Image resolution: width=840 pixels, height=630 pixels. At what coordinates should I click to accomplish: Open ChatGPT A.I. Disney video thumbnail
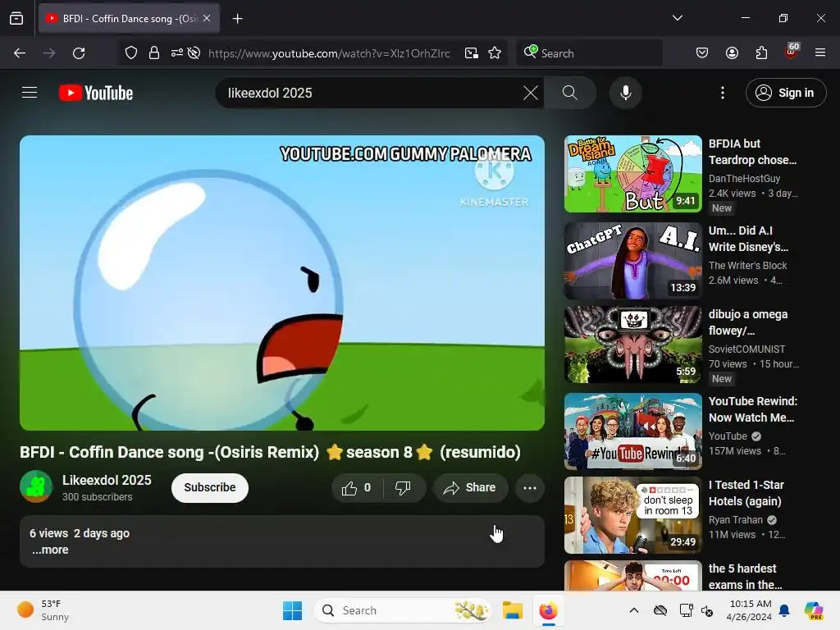click(632, 261)
